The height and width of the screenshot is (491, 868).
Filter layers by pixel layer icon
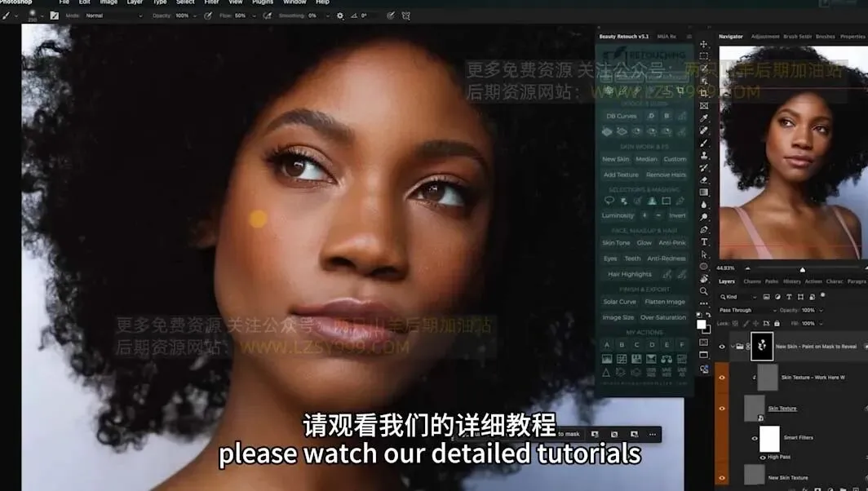click(767, 297)
